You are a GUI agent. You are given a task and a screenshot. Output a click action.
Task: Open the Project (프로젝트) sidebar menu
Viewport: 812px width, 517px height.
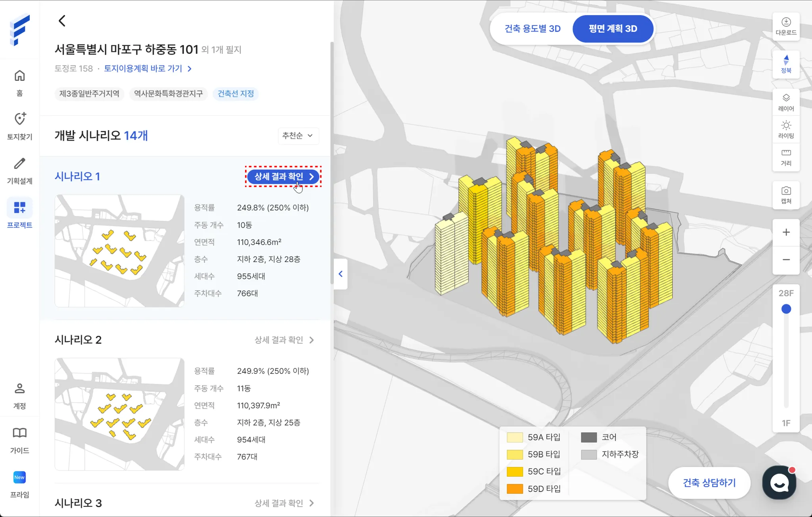19,214
